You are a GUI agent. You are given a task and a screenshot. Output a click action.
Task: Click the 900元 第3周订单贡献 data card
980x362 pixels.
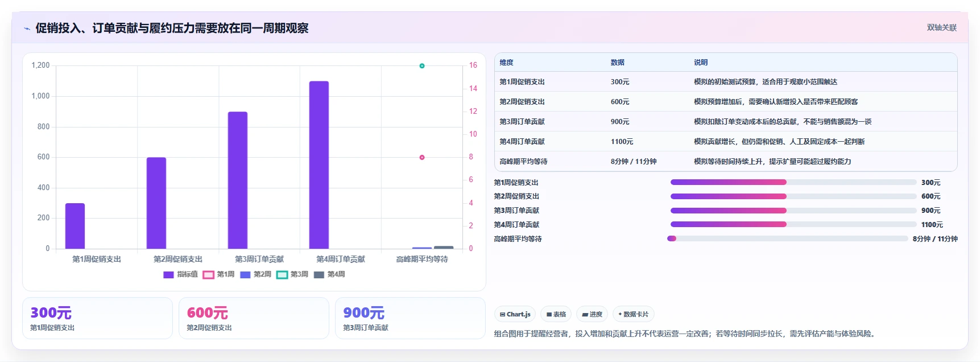tap(410, 318)
